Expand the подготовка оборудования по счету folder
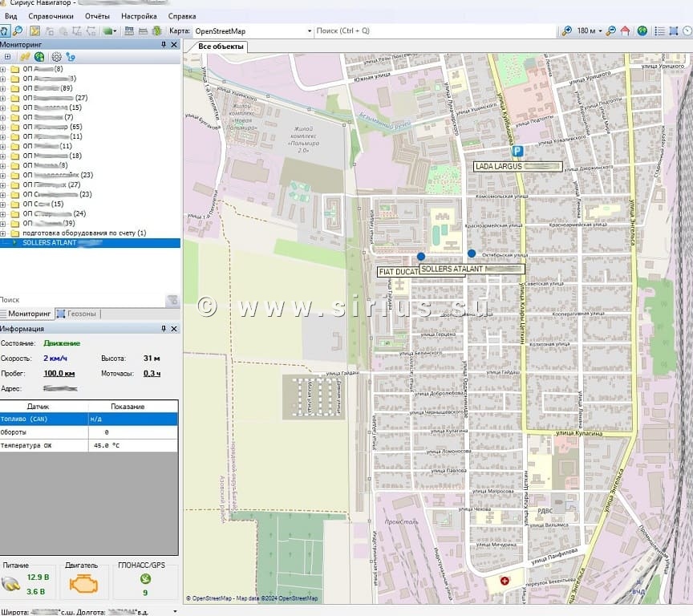The height and width of the screenshot is (616, 693). point(4,233)
